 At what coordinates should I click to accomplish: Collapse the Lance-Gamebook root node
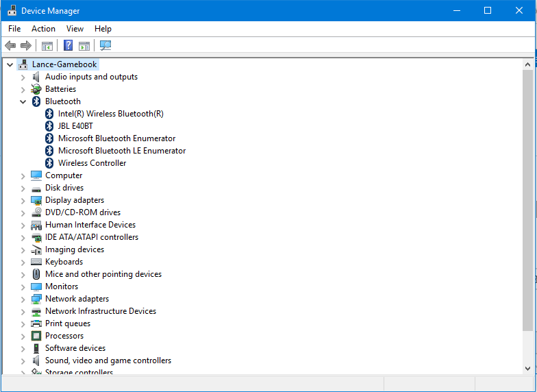[10, 64]
